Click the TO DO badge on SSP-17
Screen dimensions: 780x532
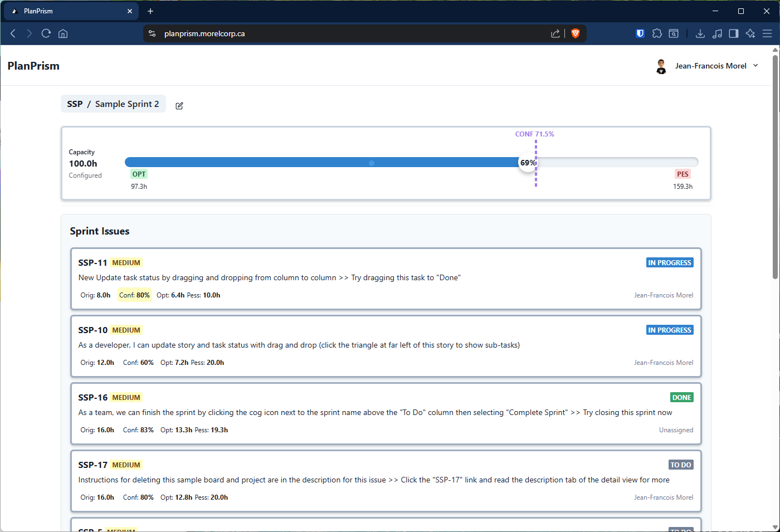(x=681, y=465)
